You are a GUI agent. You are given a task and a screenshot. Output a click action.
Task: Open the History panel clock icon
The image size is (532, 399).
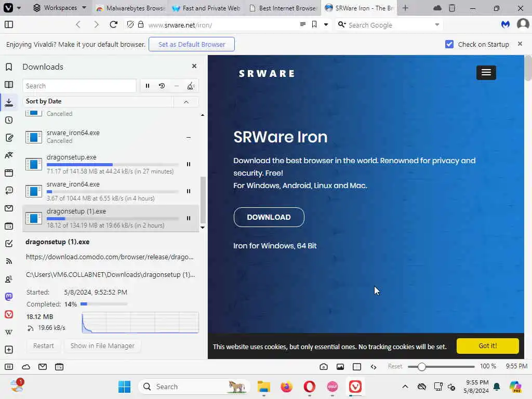point(9,120)
